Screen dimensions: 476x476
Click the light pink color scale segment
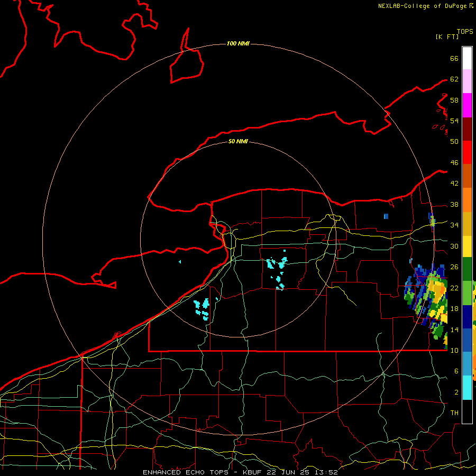tap(467, 81)
